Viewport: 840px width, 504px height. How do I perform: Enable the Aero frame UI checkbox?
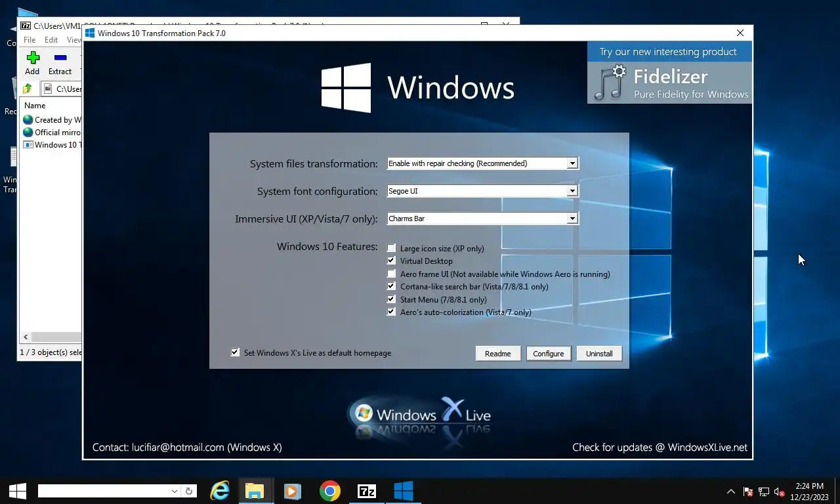click(x=392, y=274)
